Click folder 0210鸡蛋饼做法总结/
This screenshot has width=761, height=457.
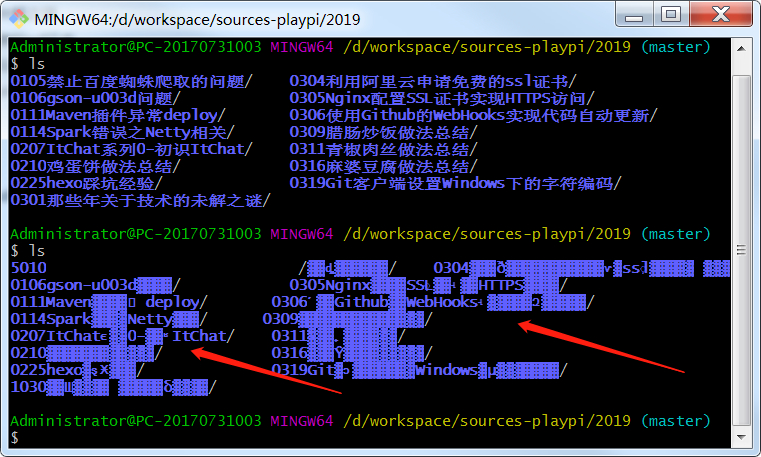tap(96, 166)
